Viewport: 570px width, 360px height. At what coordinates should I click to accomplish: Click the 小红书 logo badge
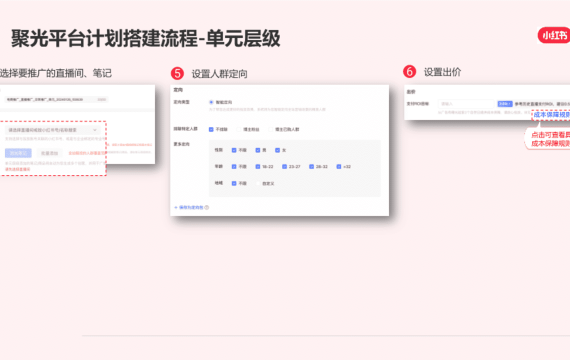tap(554, 35)
